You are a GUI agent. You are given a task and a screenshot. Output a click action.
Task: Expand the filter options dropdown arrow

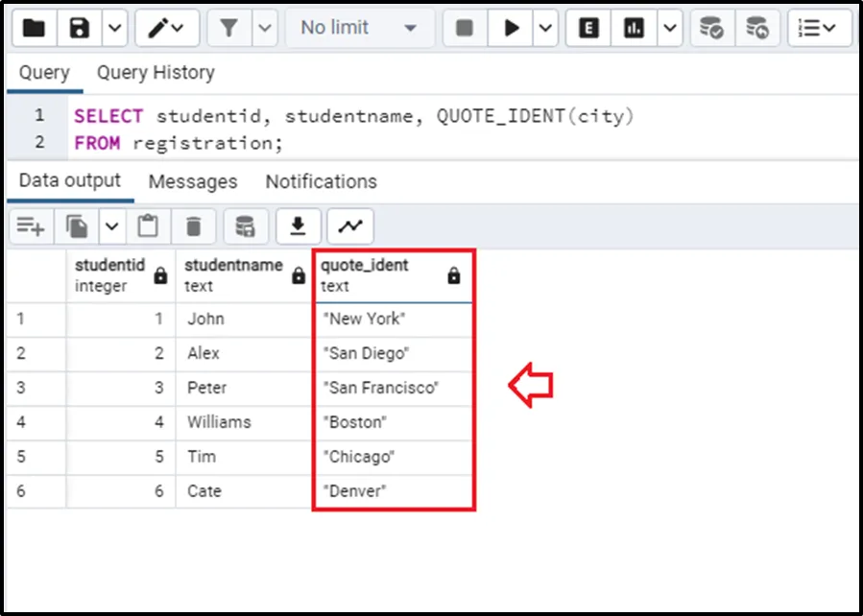[x=264, y=28]
